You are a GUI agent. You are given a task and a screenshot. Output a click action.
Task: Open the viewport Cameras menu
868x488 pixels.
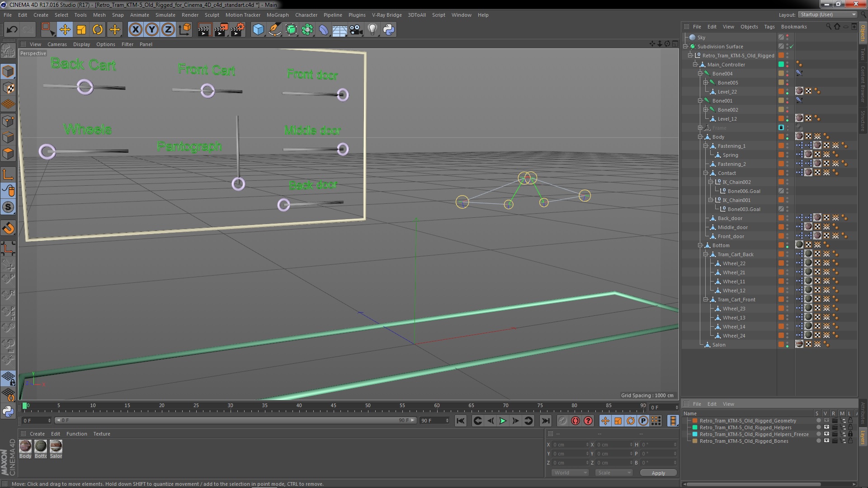[x=57, y=44]
